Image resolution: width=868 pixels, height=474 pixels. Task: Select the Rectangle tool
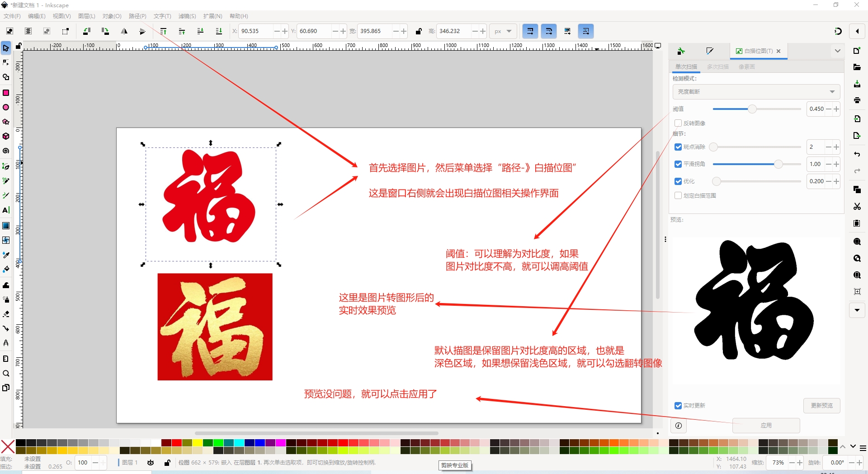(6, 93)
